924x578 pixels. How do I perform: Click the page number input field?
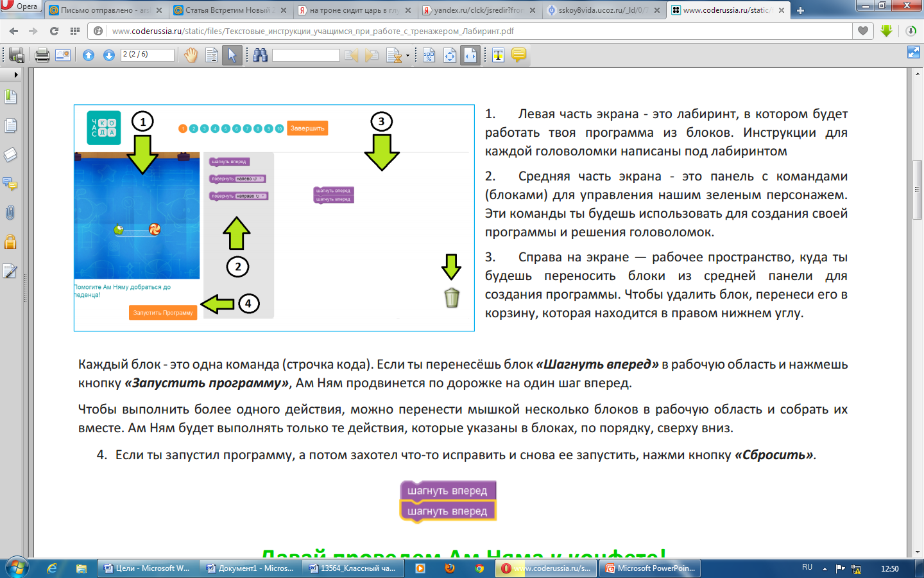click(x=147, y=55)
